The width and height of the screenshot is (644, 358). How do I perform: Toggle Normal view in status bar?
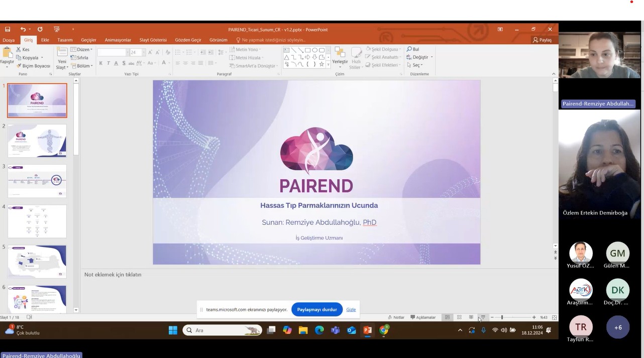[x=447, y=317]
